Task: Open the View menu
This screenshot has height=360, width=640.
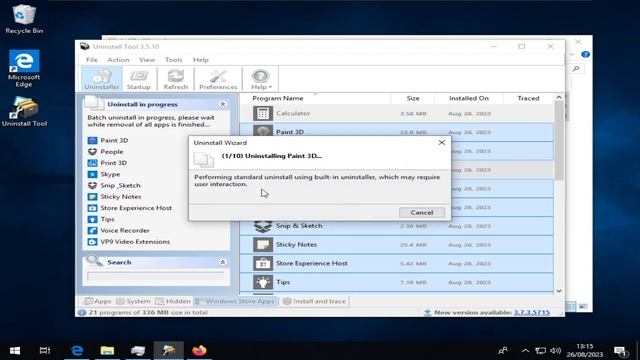Action: (147, 60)
